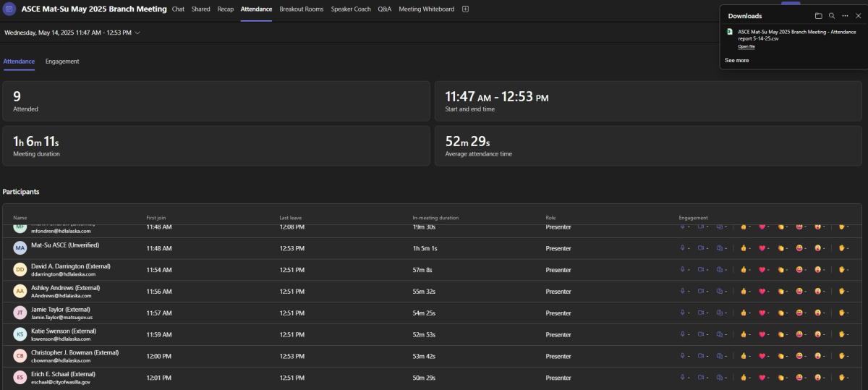
Task: Click the Participants section heading
Action: coord(21,192)
